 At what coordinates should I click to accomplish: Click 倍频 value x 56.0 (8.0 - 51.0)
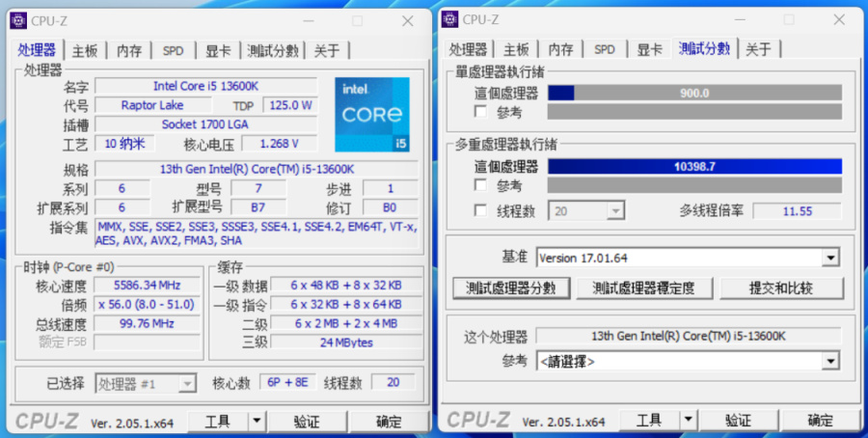(147, 304)
